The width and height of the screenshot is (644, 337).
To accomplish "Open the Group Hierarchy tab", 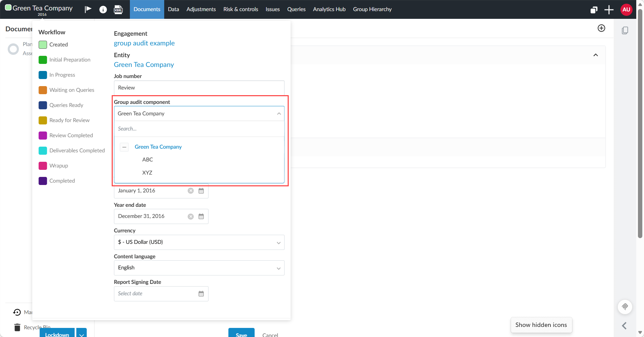I will click(372, 9).
